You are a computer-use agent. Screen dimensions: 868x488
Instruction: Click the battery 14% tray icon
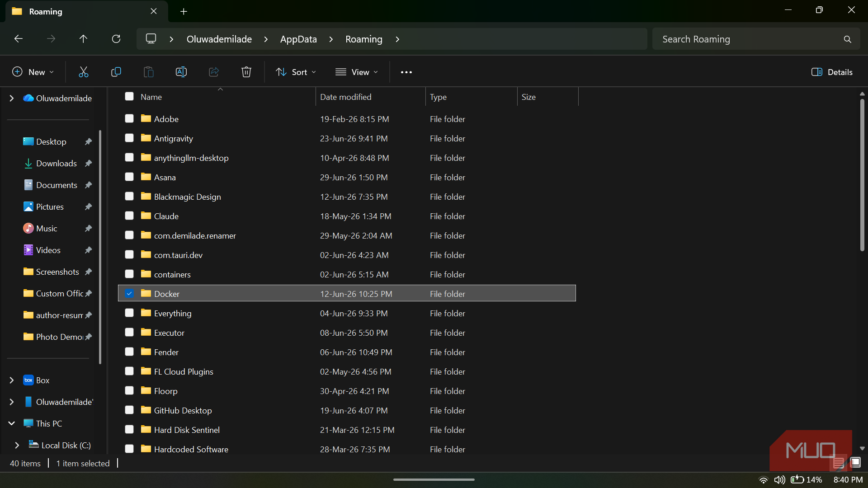pos(806,480)
